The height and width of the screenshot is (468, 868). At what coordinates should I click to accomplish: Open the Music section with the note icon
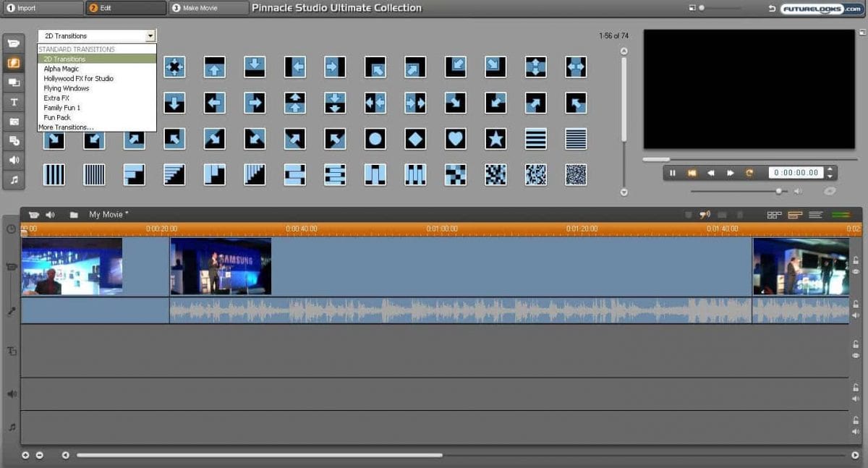click(13, 180)
